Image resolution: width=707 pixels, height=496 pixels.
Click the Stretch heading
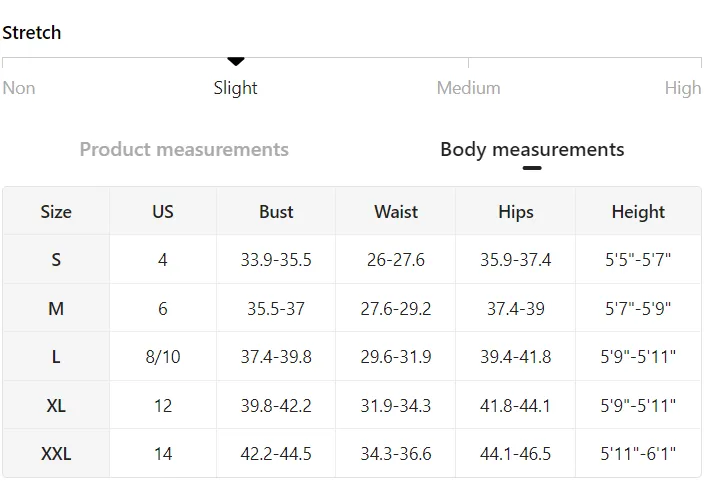pyautogui.click(x=32, y=32)
